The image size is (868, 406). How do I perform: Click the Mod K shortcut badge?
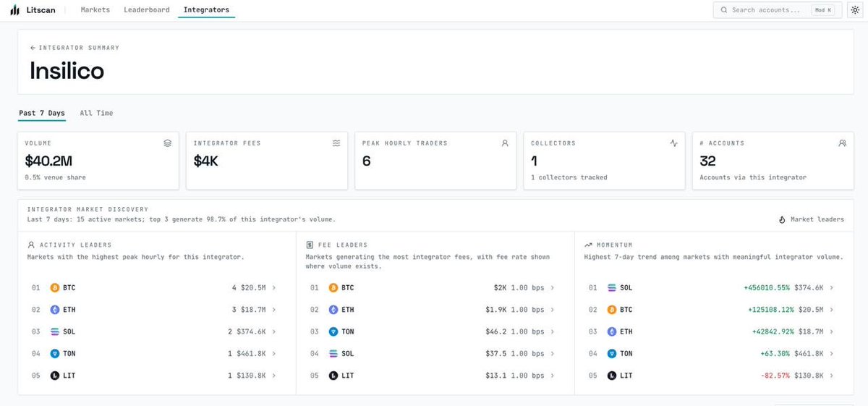823,10
